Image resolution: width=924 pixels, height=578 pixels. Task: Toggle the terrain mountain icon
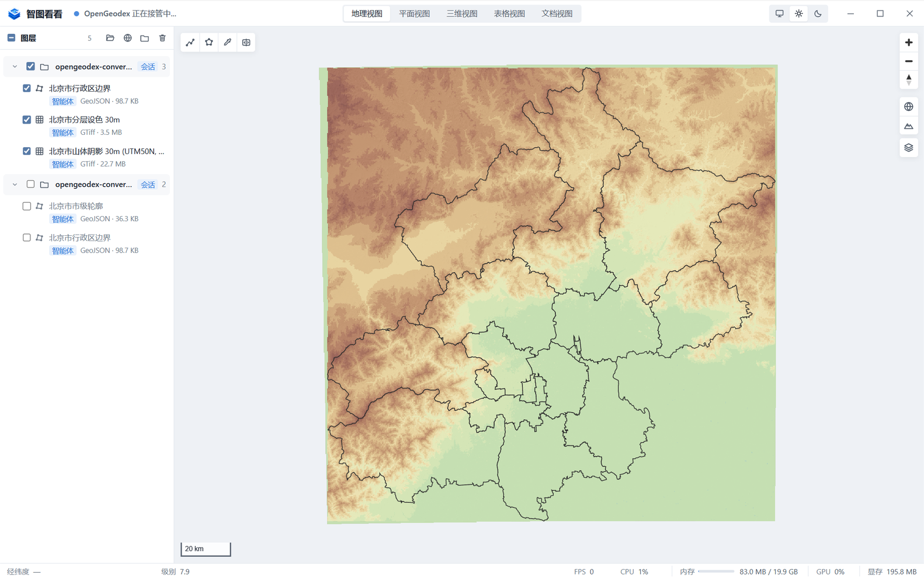click(909, 126)
